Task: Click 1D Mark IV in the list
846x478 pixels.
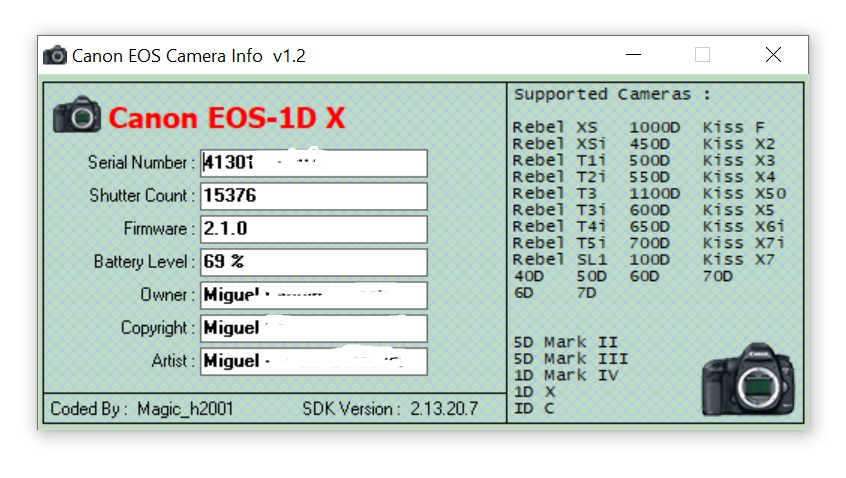Action: click(565, 375)
